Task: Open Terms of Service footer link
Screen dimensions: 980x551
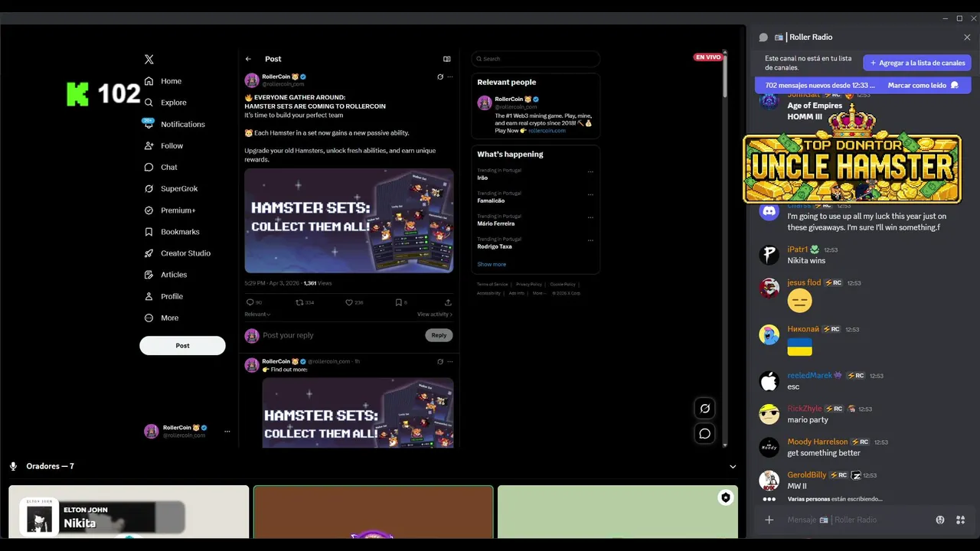Action: 492,284
